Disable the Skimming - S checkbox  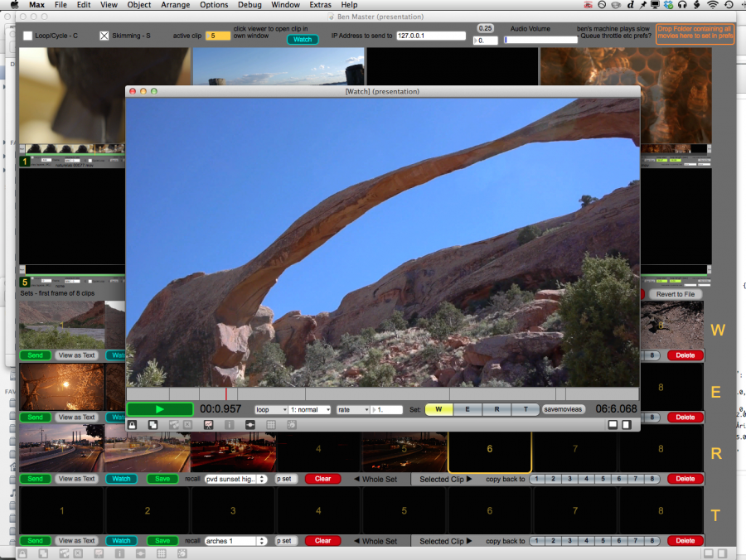104,36
